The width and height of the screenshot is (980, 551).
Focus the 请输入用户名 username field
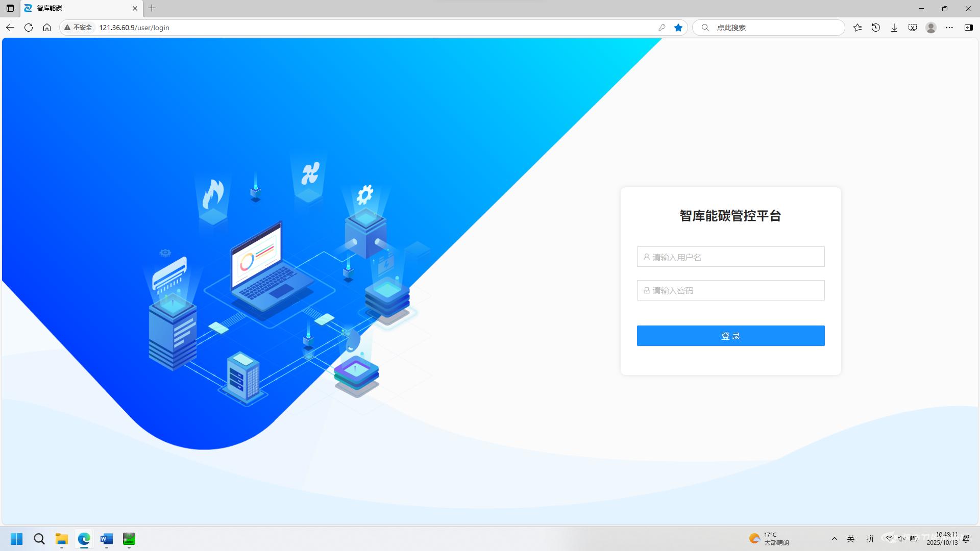click(731, 257)
